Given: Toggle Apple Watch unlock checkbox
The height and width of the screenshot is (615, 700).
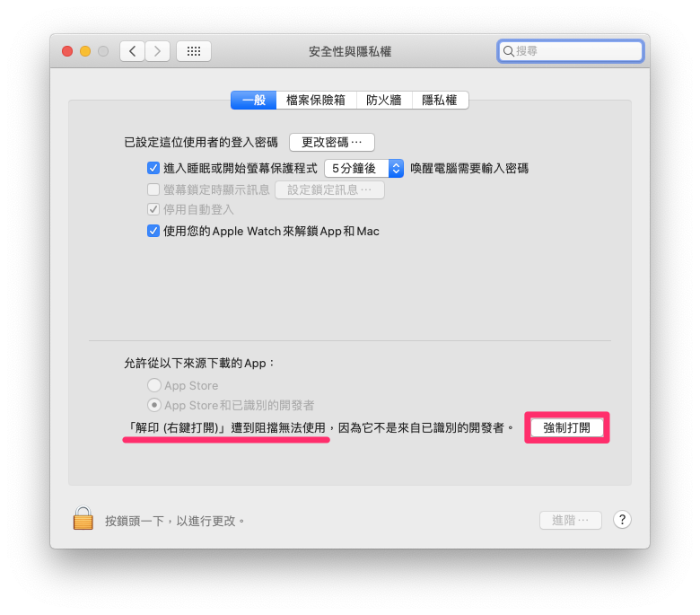Looking at the screenshot, I should pos(153,231).
